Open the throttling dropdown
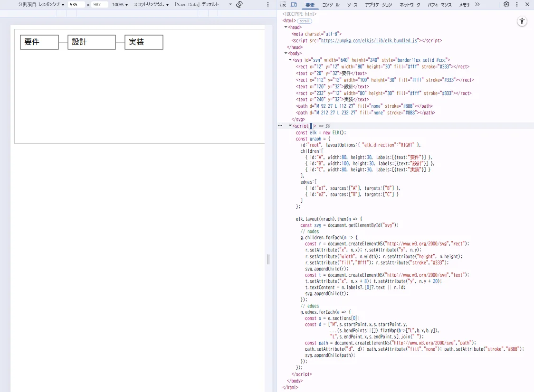This screenshot has height=392, width=534. 151,4
